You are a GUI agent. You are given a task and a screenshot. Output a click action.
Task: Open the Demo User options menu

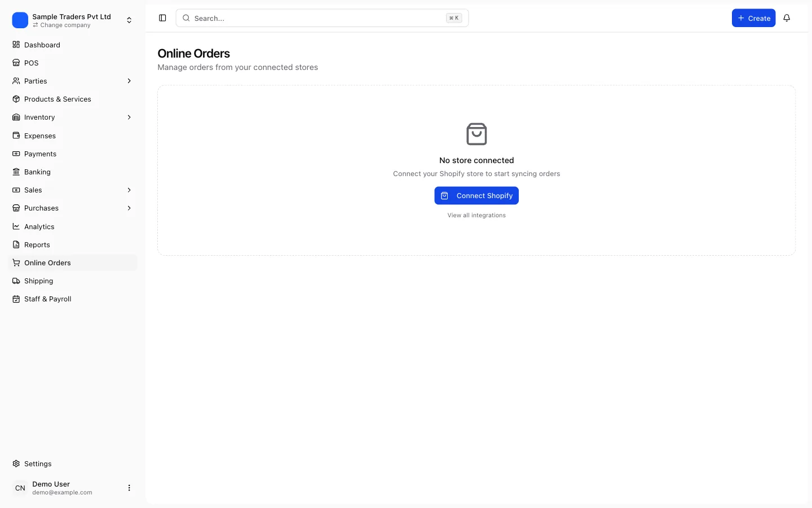[129, 488]
